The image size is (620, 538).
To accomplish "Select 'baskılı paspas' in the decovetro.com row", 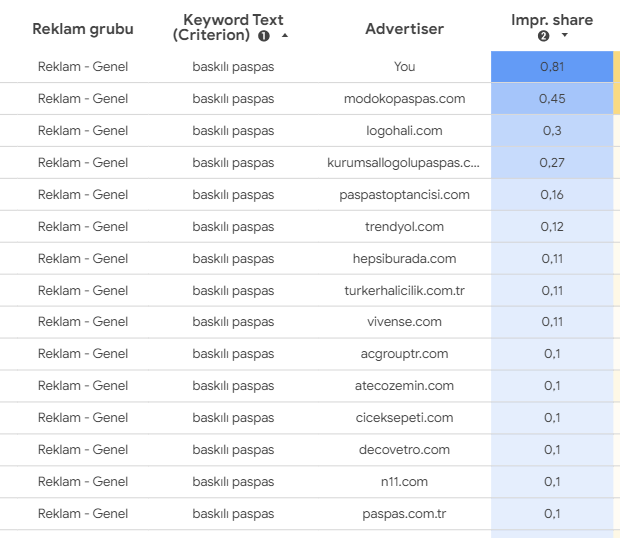I will pyautogui.click(x=233, y=449).
